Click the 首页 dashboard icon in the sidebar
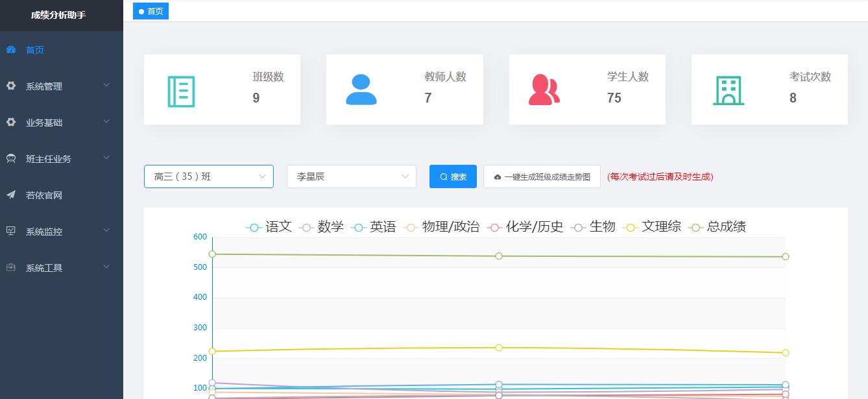 [x=11, y=49]
